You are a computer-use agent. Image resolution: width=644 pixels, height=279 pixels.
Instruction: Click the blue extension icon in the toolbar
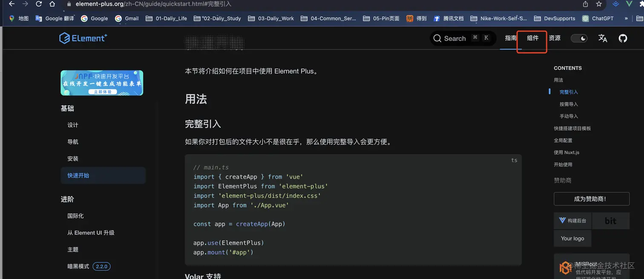pyautogui.click(x=616, y=4)
